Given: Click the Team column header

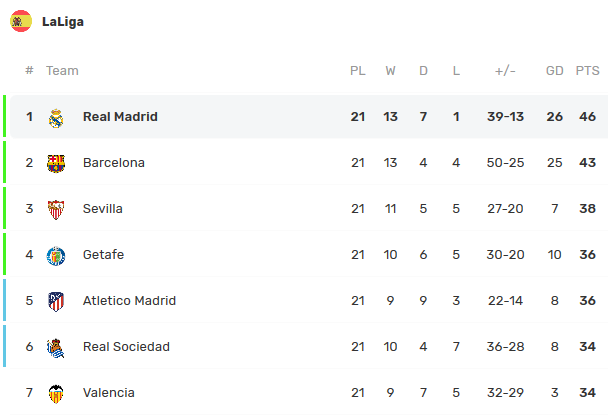Looking at the screenshot, I should pyautogui.click(x=62, y=71).
